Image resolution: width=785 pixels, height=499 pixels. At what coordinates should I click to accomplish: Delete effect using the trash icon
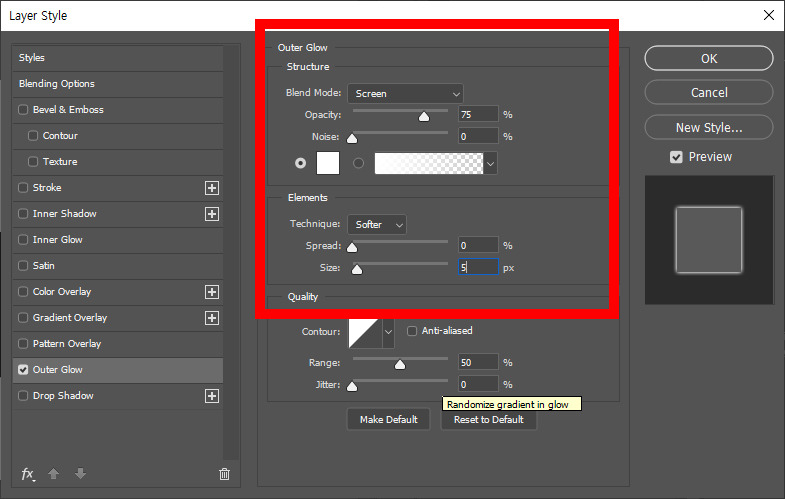224,473
